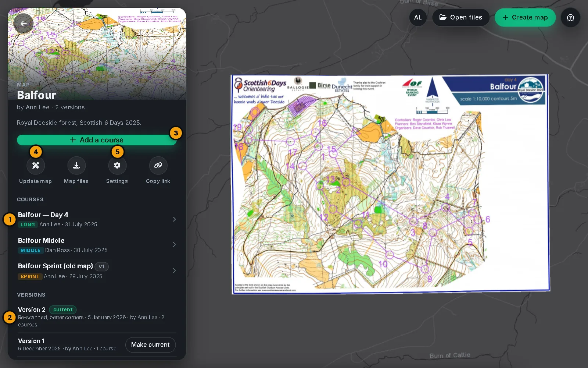Click the Royal Deeside forest description
Viewport: 588px width, 368px height.
[x=79, y=123]
